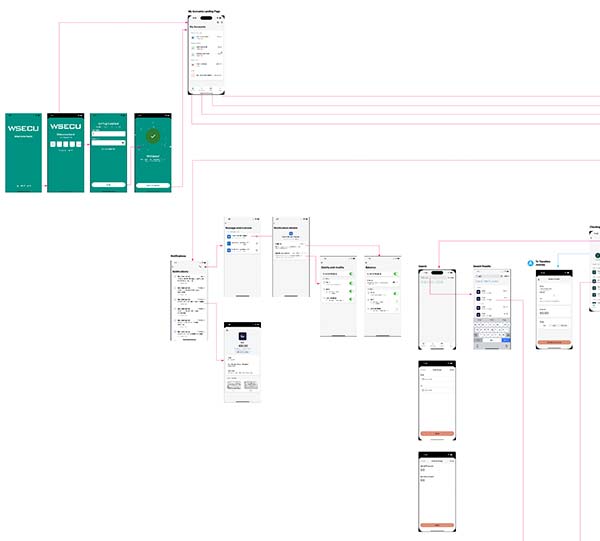Open the dropdown field on the WSECU login form
The height and width of the screenshot is (541, 600).
[x=108, y=142]
